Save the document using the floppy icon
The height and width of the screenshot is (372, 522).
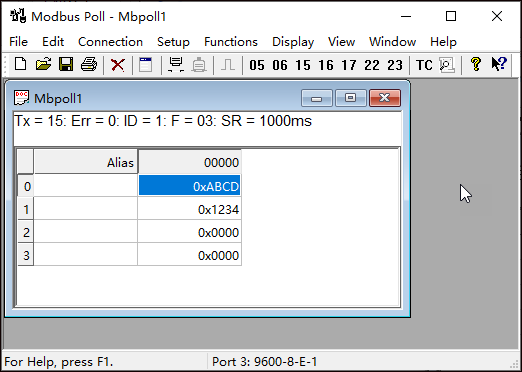[66, 64]
